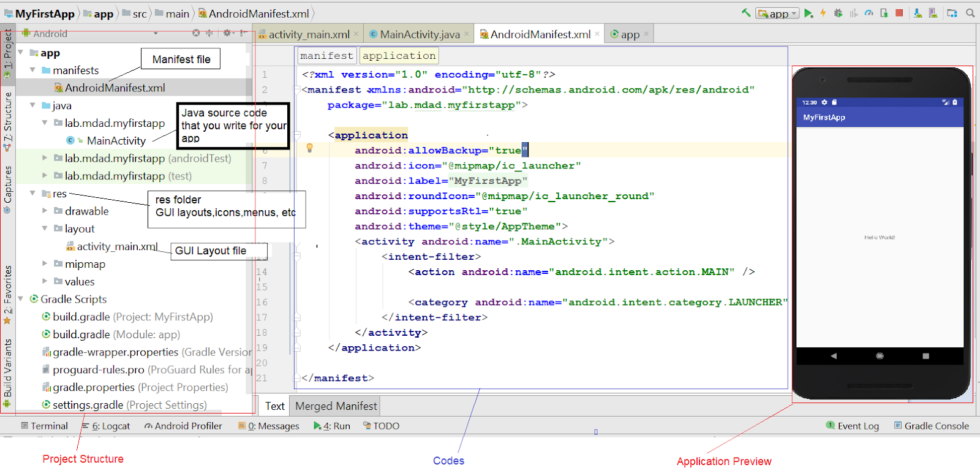Hide the Project panel with hide icon

tap(243, 33)
